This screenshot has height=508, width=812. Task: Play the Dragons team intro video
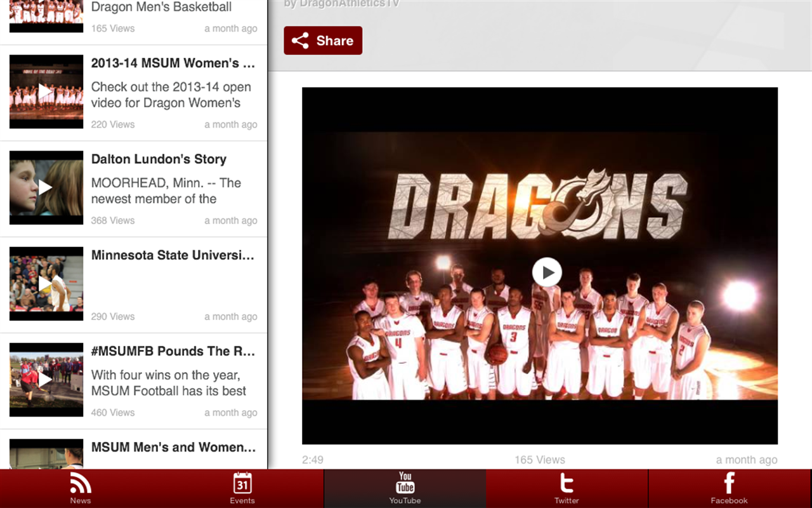[x=547, y=272]
